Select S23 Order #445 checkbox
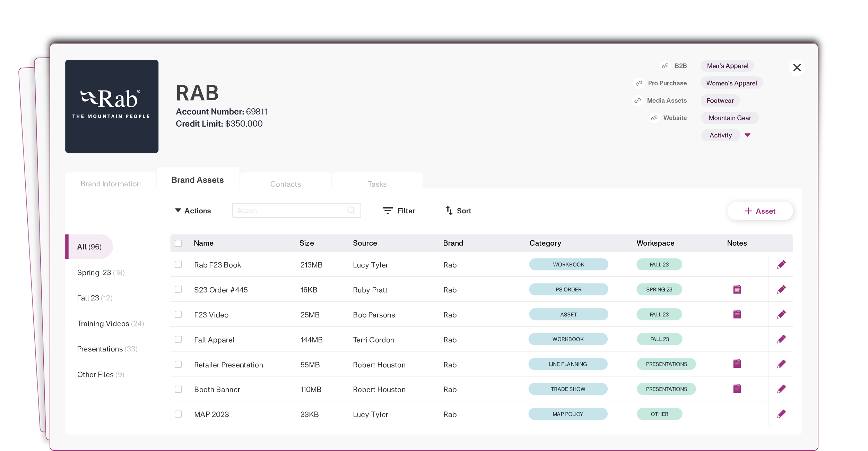Image resolution: width=868 pixels, height=451 pixels. (x=178, y=289)
